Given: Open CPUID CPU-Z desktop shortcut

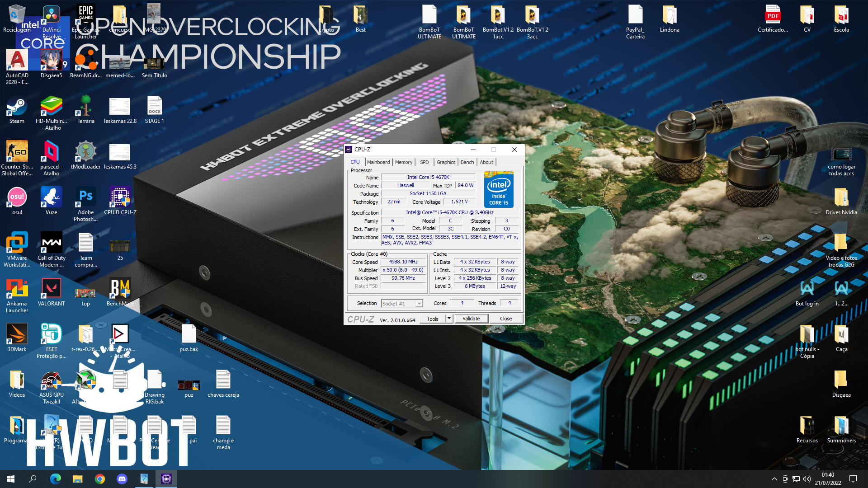Looking at the screenshot, I should pyautogui.click(x=120, y=201).
